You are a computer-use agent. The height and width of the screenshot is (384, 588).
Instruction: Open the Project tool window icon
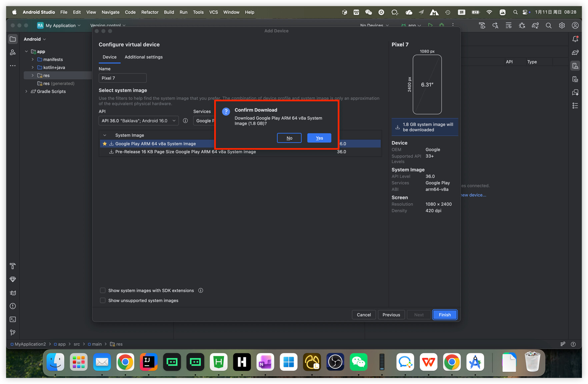coord(13,39)
